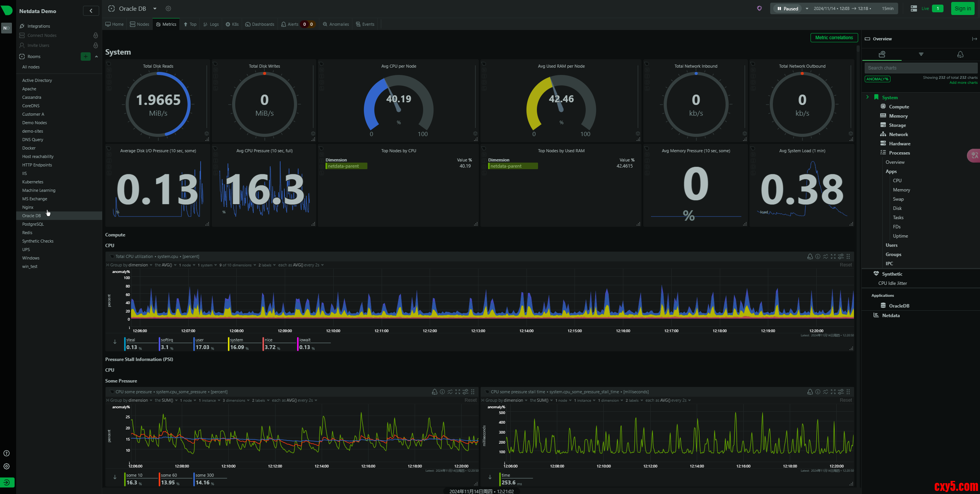Click the purple lightbulb insights icon
980x494 pixels.
coord(759,8)
